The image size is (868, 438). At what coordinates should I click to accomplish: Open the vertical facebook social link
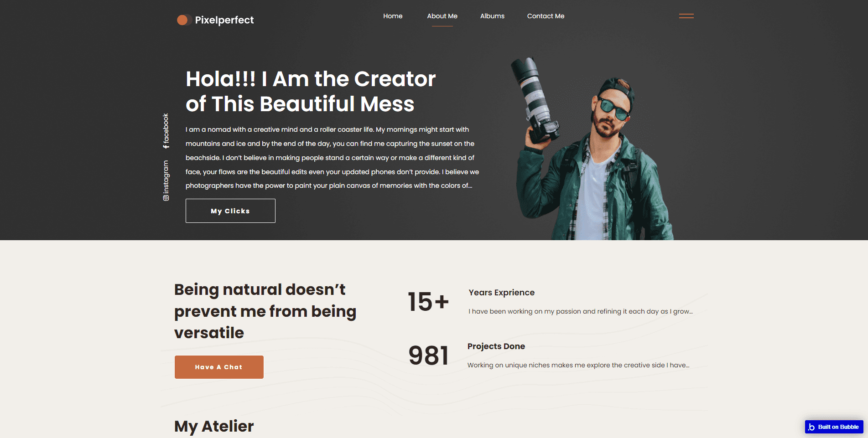coord(166,131)
